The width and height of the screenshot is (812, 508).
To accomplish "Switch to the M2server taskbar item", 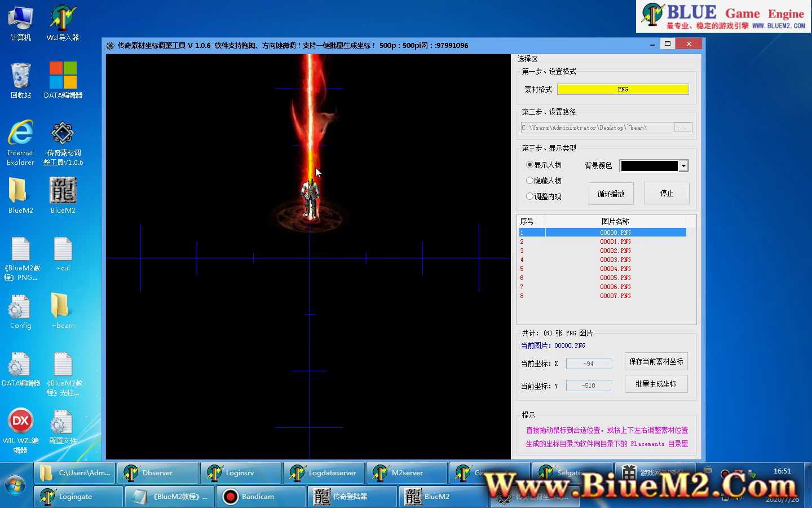I will (407, 473).
